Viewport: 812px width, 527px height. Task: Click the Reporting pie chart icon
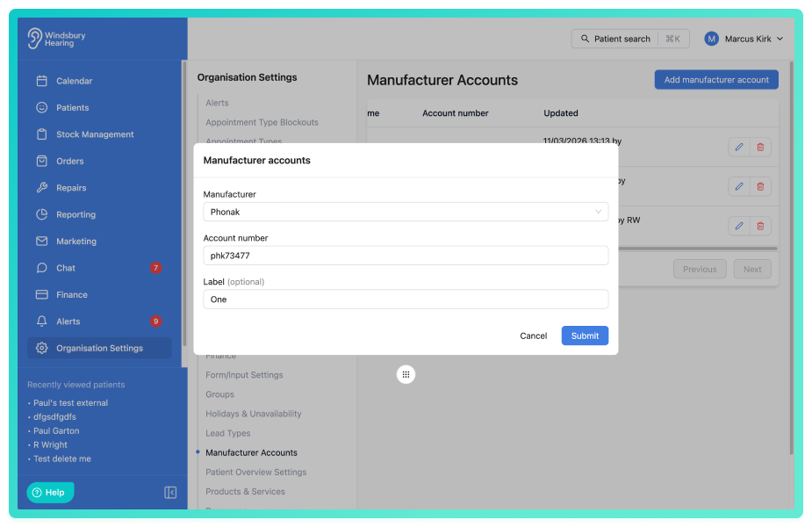(42, 214)
